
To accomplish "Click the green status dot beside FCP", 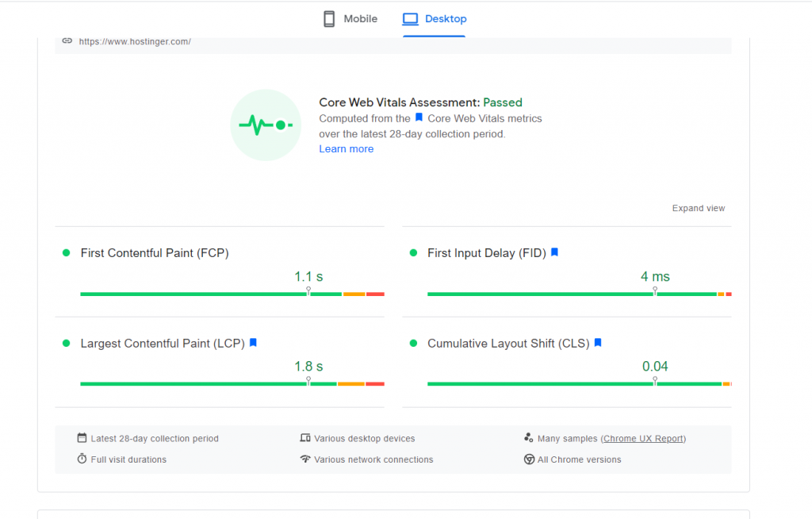I will click(x=66, y=252).
